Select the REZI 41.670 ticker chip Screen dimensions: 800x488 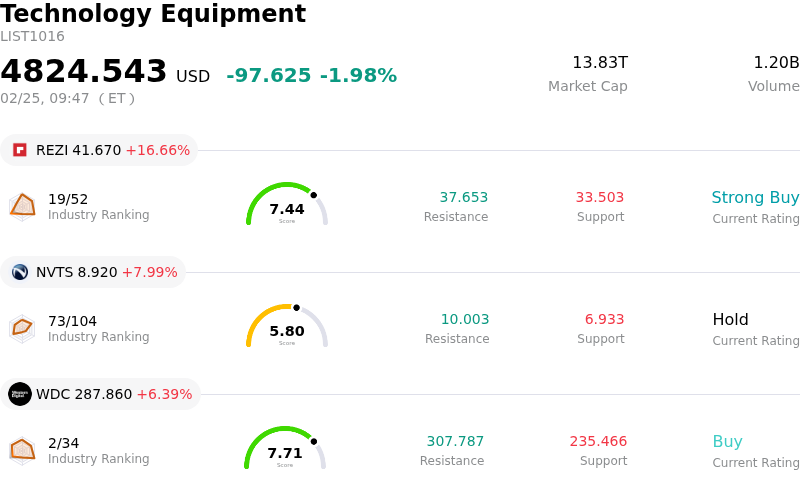click(99, 150)
